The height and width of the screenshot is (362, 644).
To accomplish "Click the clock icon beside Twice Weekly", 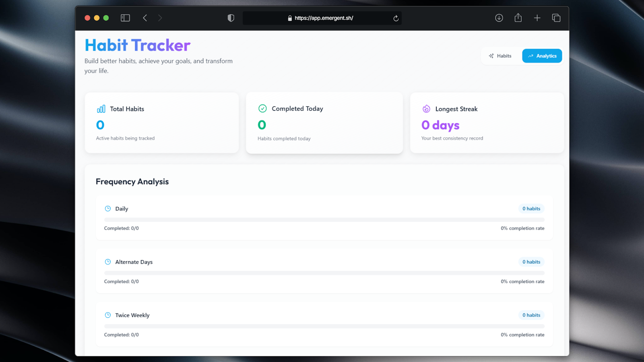I will click(x=108, y=315).
